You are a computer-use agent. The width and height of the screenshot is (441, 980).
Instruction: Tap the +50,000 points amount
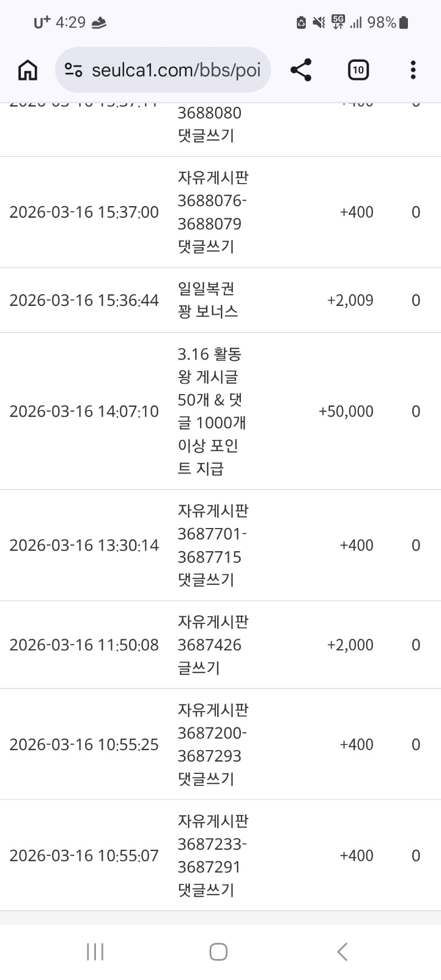click(x=346, y=411)
